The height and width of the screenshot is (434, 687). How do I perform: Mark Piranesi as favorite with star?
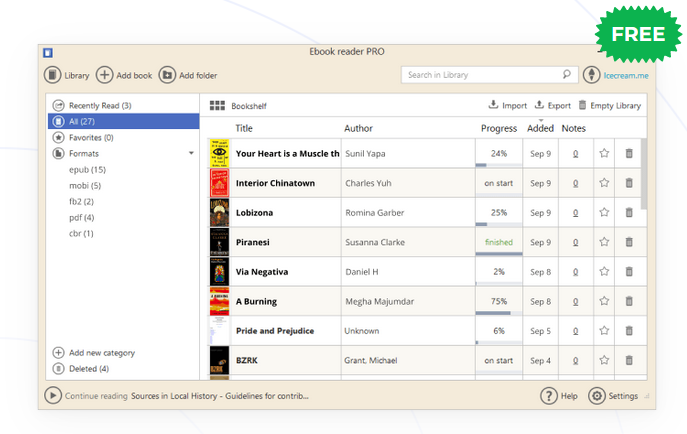pyautogui.click(x=604, y=242)
